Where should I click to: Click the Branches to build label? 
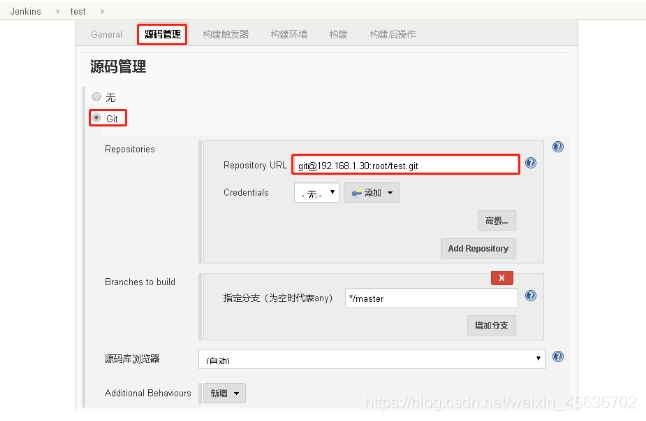140,282
